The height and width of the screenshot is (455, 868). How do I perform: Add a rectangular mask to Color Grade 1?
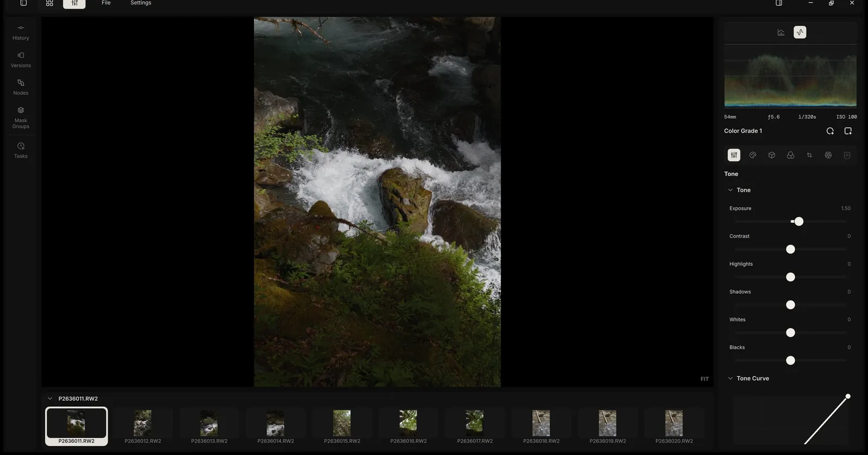tap(848, 131)
